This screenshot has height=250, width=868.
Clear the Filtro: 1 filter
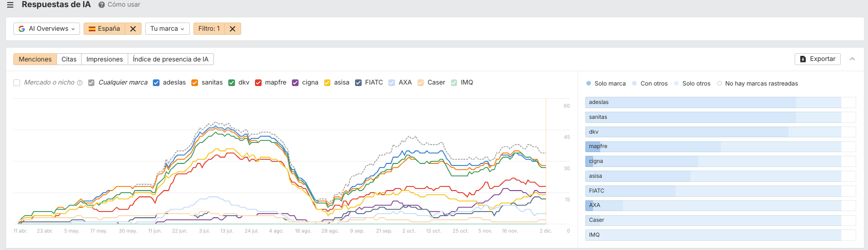tap(232, 29)
